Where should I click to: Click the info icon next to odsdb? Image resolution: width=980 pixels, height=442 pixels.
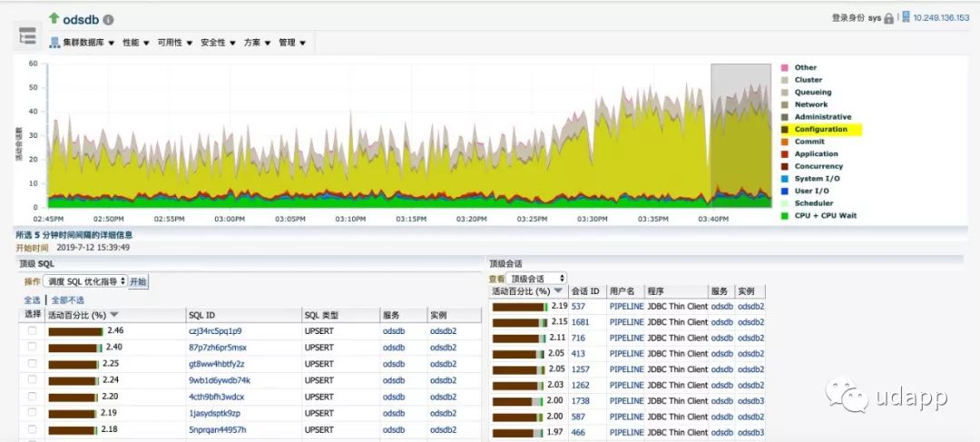(109, 19)
